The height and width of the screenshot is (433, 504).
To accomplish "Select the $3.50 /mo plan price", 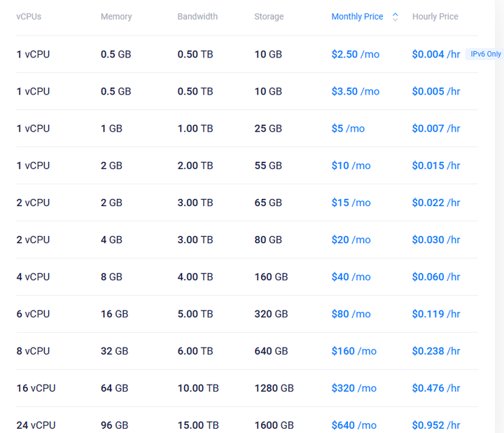I will pos(355,91).
